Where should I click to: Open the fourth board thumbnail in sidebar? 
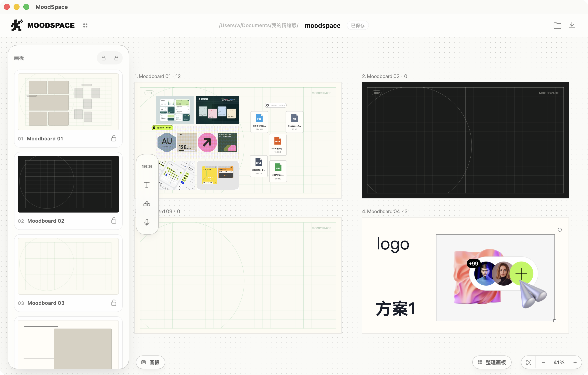click(x=68, y=344)
